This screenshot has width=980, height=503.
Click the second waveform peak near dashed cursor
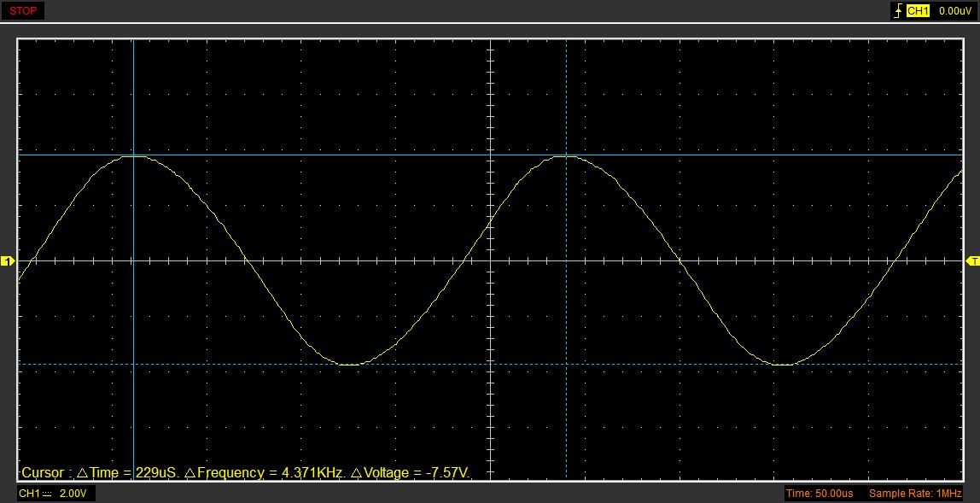point(565,156)
